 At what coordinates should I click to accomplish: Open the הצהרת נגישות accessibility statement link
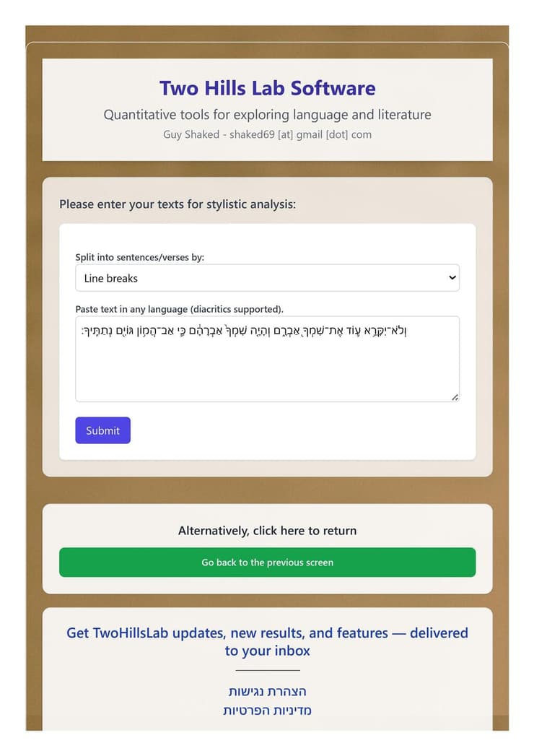[x=267, y=692]
